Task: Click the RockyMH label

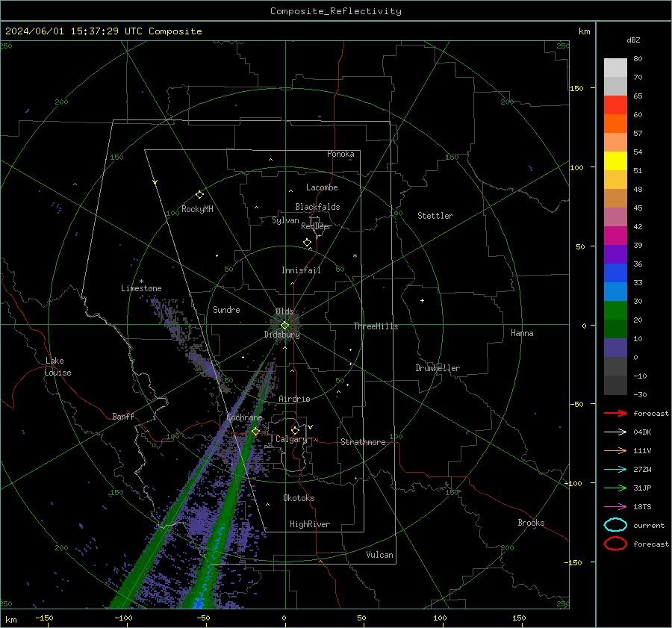Action: click(197, 209)
